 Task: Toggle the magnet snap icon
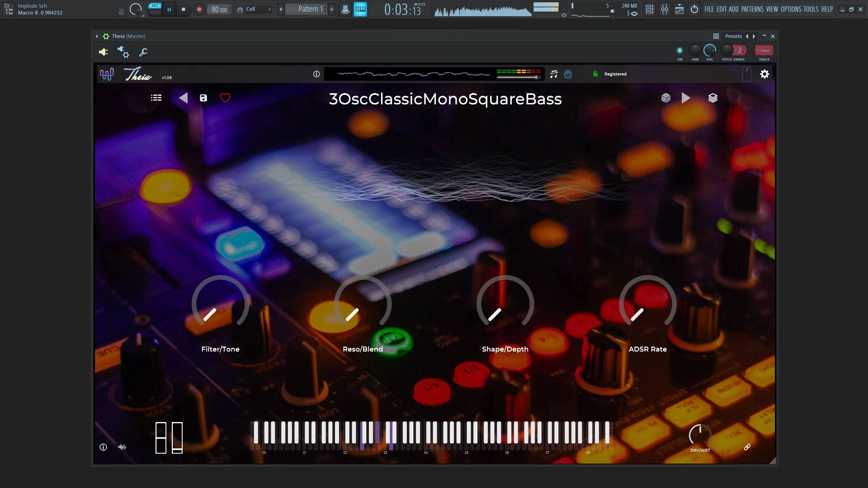[x=240, y=9]
